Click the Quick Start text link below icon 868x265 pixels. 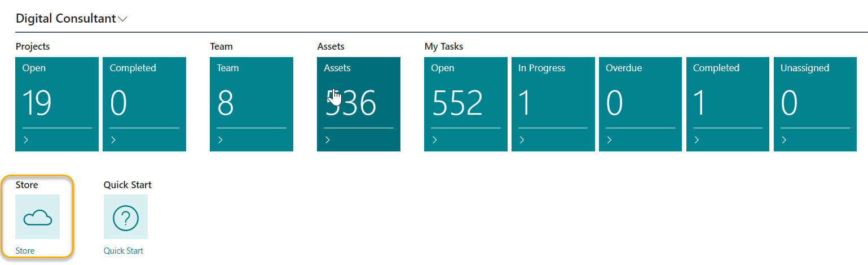tap(124, 251)
